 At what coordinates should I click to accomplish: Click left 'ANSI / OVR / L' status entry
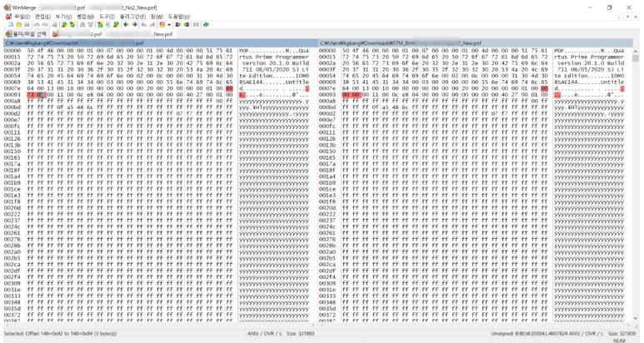(265, 334)
